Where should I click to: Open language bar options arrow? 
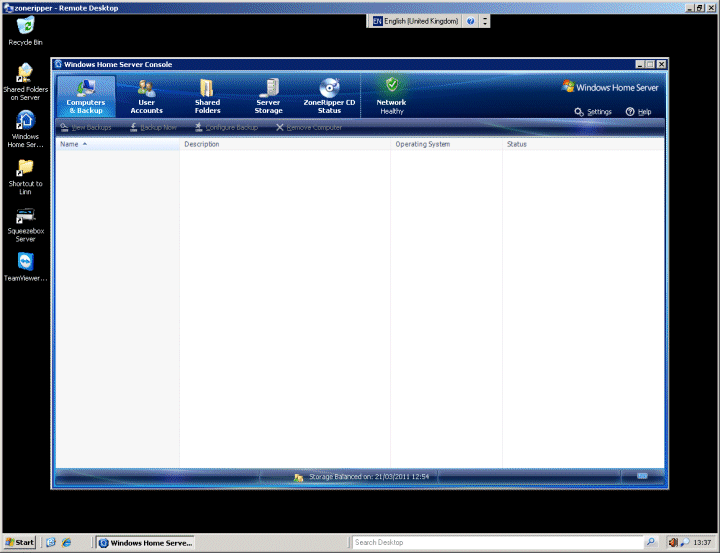485,21
